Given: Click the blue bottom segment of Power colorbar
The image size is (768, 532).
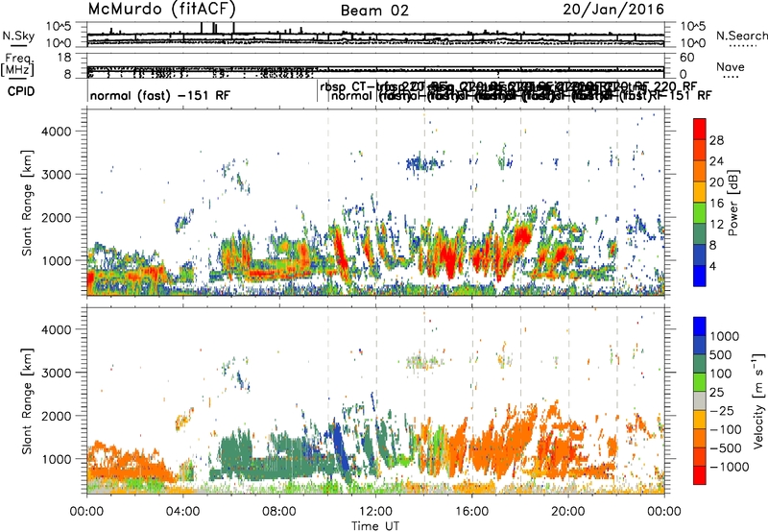Looking at the screenshot, I should pyautogui.click(x=700, y=276).
